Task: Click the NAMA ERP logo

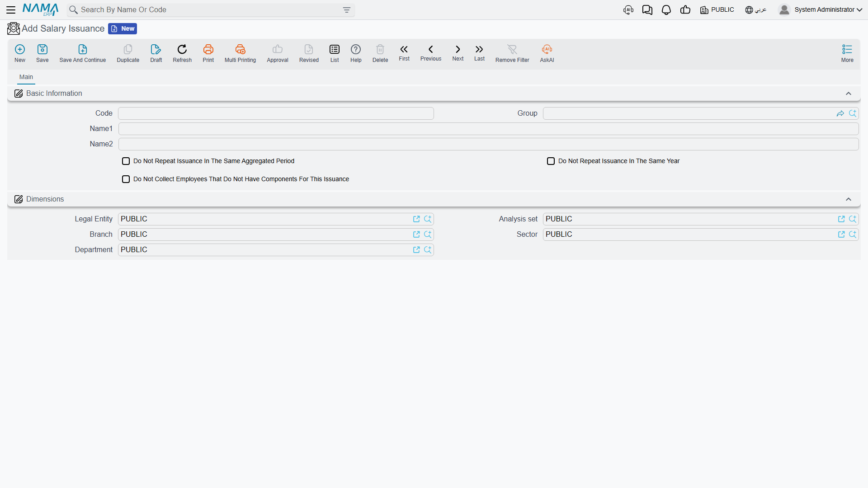Action: (41, 9)
